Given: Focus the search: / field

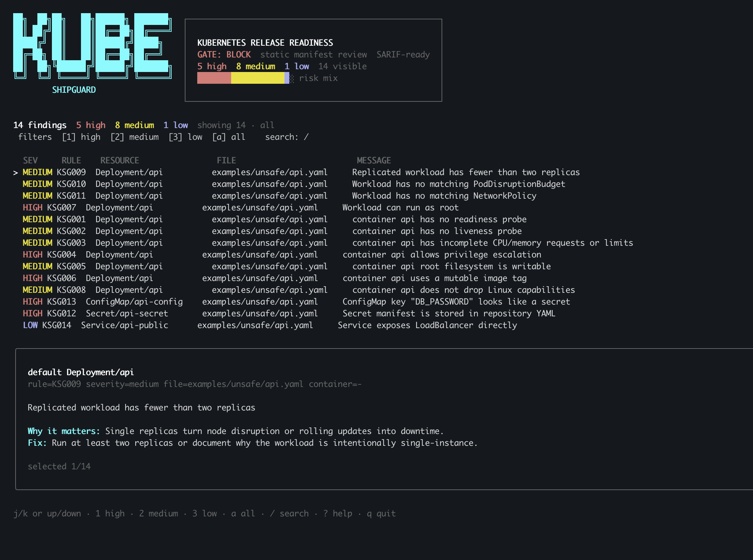Looking at the screenshot, I should click(x=287, y=137).
